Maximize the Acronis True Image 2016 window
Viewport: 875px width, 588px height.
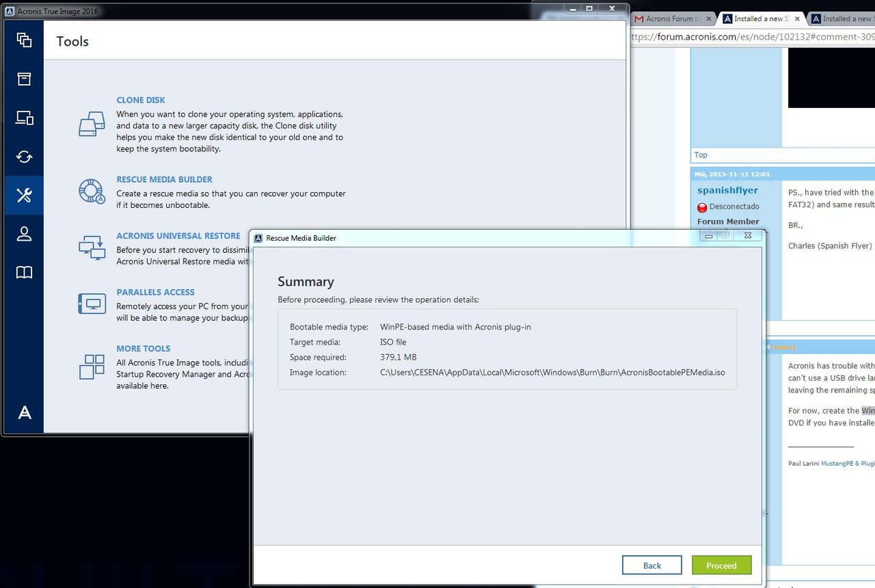pos(590,8)
